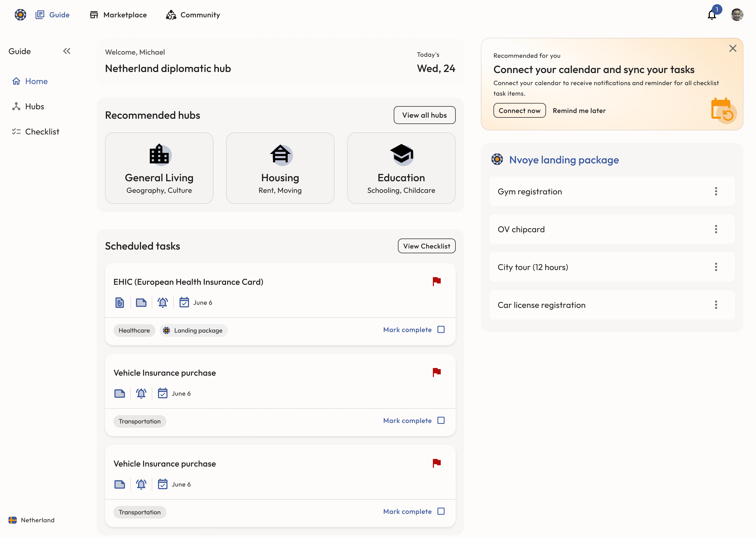The height and width of the screenshot is (538, 756).
Task: Mark EHIC task as complete
Action: [x=441, y=330]
